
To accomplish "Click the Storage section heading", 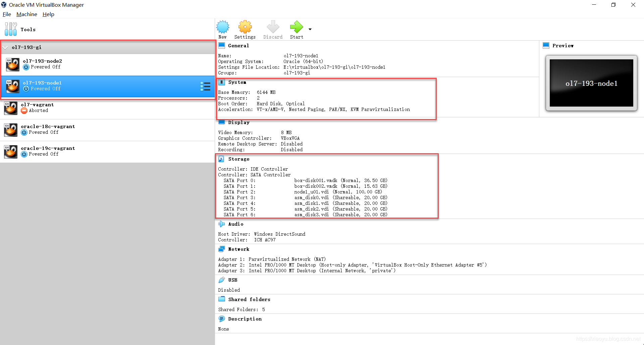I will (x=239, y=159).
